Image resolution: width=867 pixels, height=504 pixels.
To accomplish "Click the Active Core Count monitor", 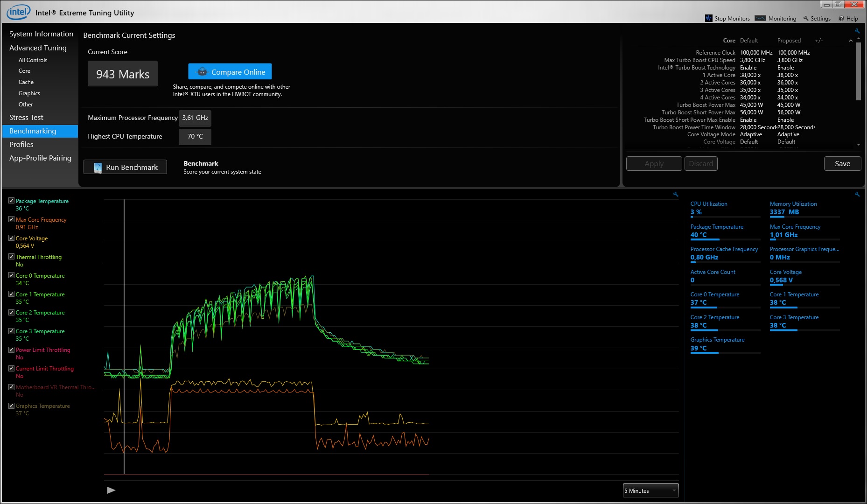I will [725, 277].
